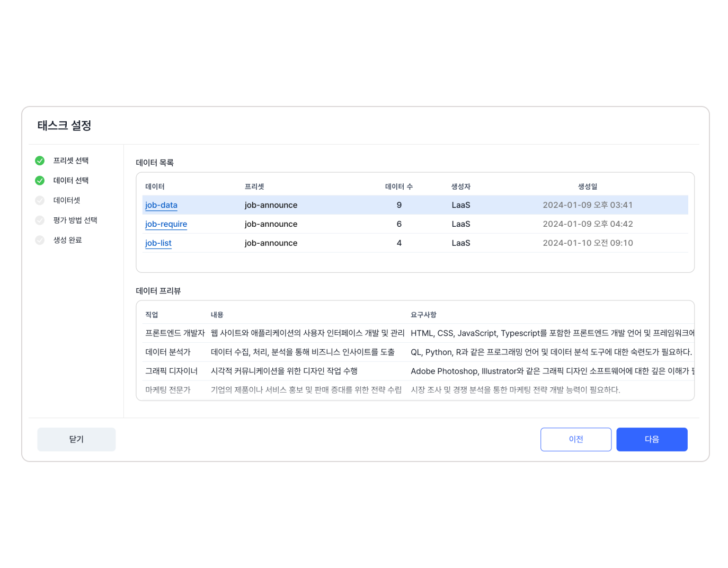Click the 프리셋 column header
The height and width of the screenshot is (568, 728).
254,187
